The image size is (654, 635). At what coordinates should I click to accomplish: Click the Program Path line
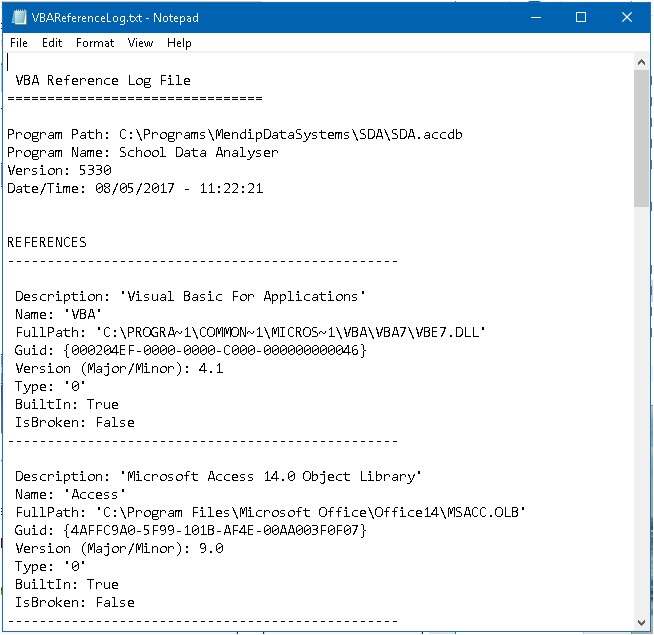[x=235, y=135]
